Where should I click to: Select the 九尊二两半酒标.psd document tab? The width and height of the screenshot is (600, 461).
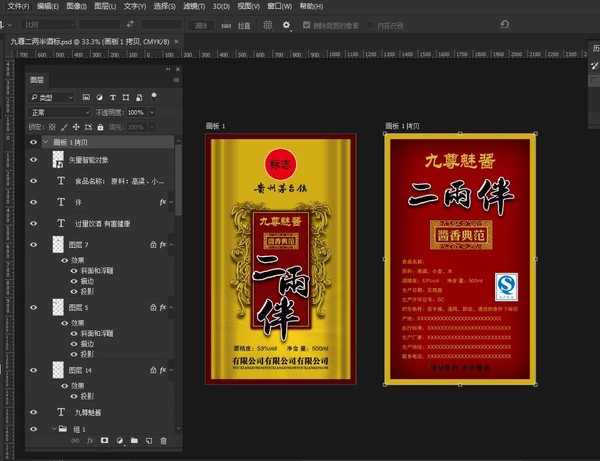90,41
